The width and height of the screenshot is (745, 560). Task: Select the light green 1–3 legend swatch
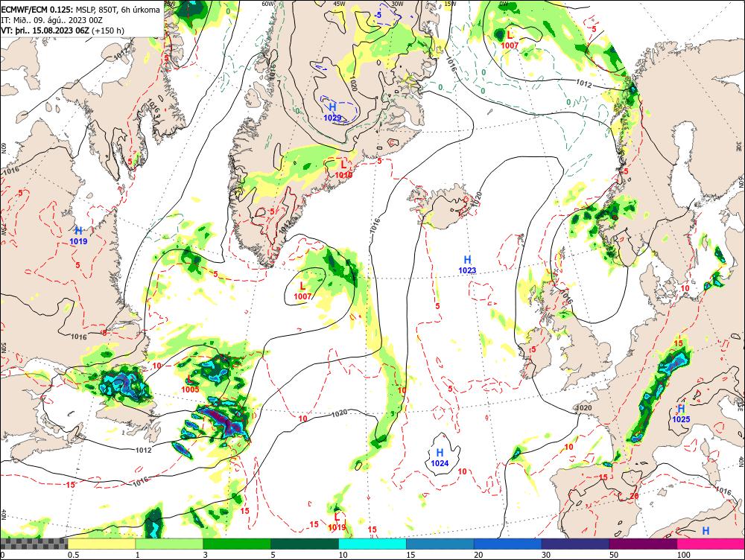169,544
